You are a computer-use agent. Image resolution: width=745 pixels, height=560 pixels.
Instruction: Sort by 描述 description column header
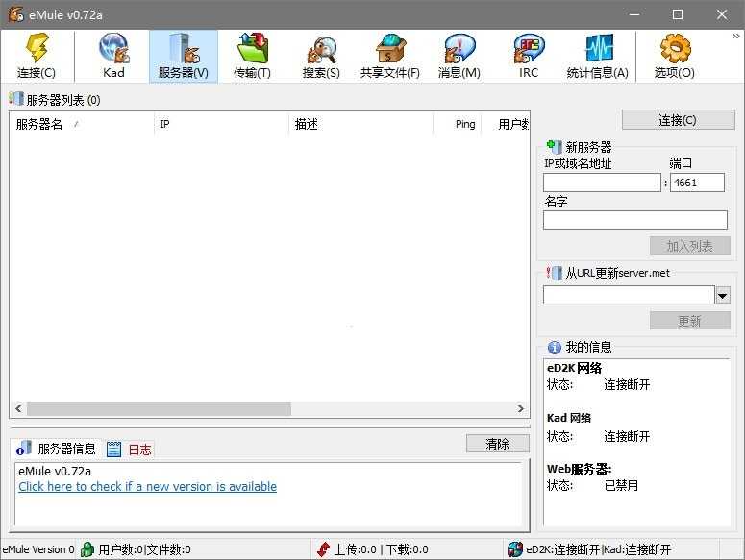point(361,124)
